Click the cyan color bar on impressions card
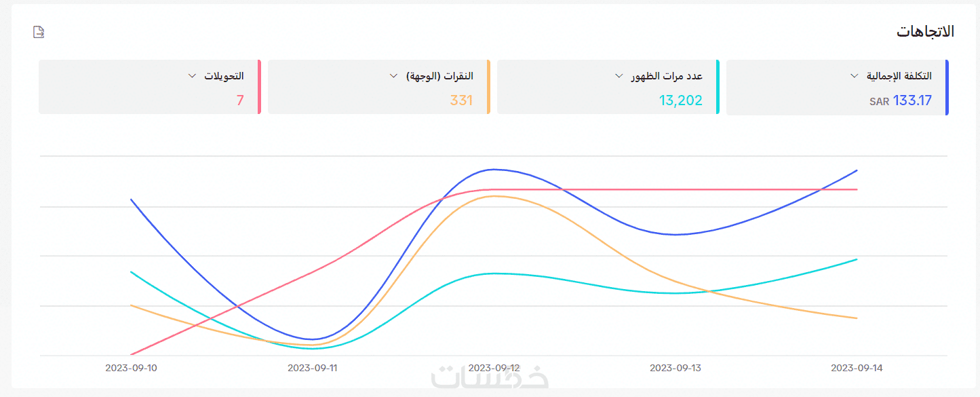Viewport: 980px width, 397px height. point(718,87)
